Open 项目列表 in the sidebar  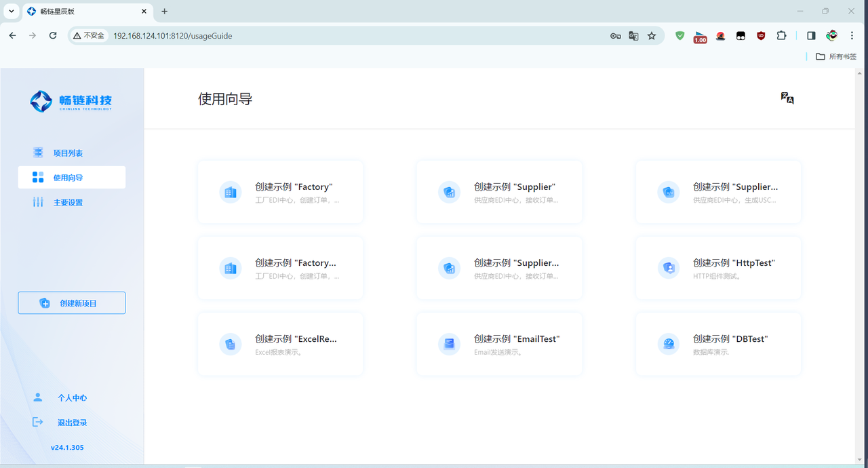68,153
